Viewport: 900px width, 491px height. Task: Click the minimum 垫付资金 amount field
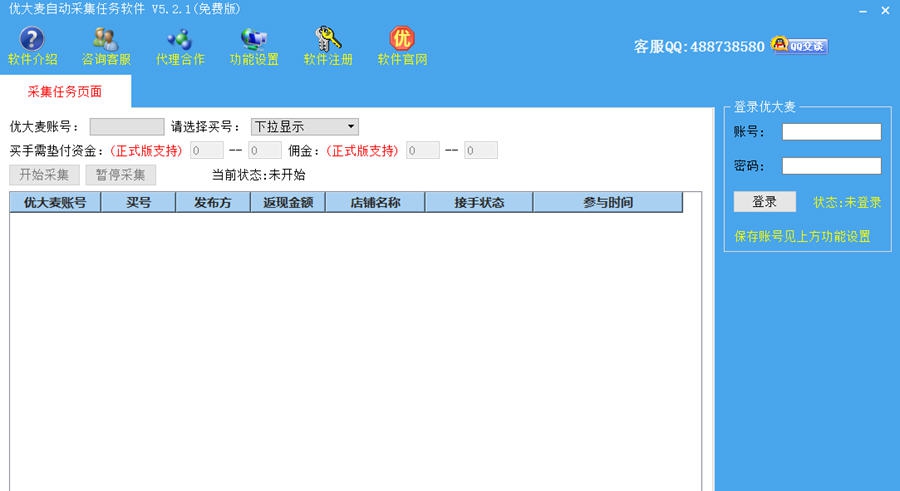(207, 150)
